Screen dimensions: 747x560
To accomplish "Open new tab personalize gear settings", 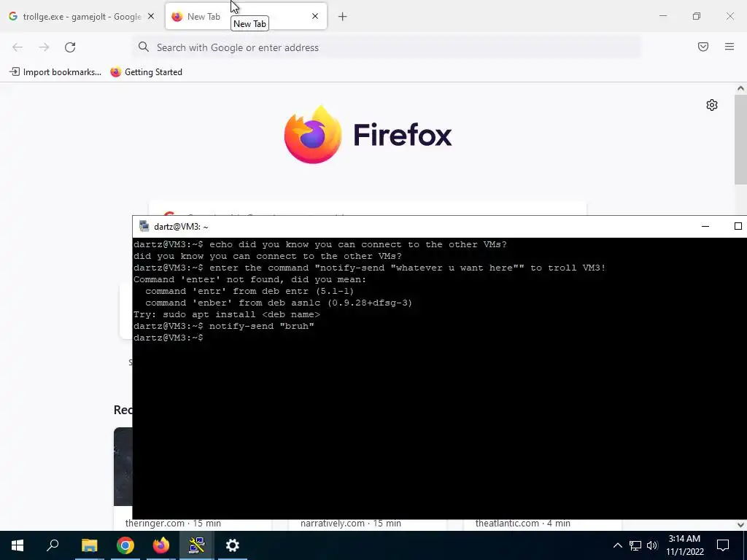I will pyautogui.click(x=712, y=105).
